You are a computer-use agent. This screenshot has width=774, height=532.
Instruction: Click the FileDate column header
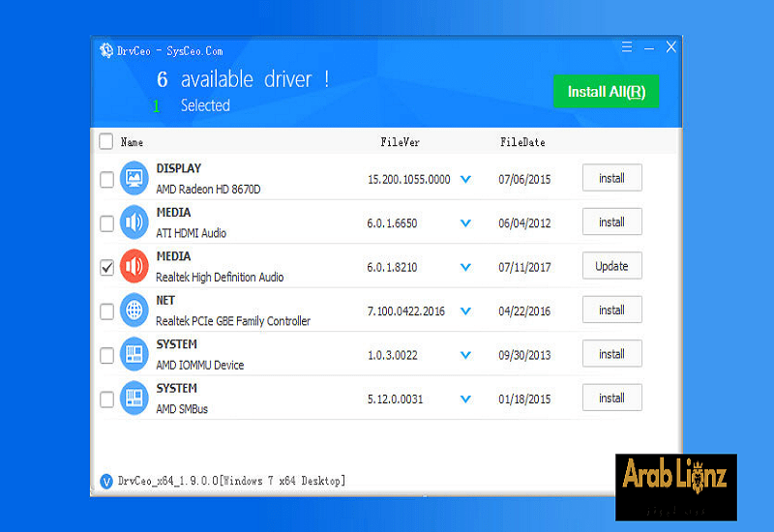[522, 142]
